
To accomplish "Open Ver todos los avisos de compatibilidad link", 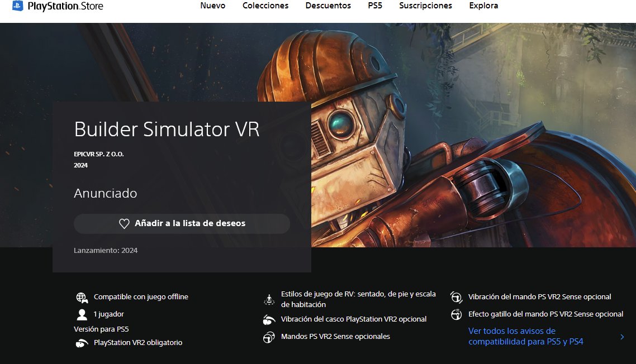I will point(526,337).
